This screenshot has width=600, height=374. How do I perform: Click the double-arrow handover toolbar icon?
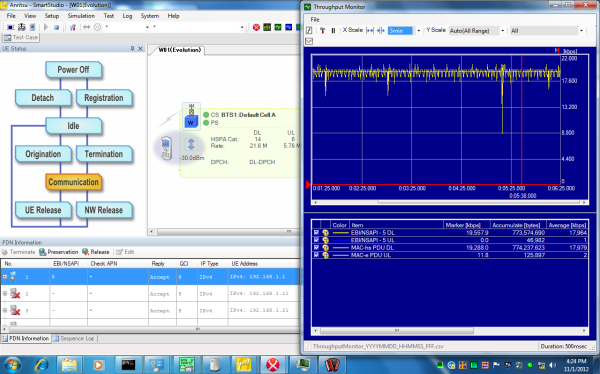click(x=86, y=27)
